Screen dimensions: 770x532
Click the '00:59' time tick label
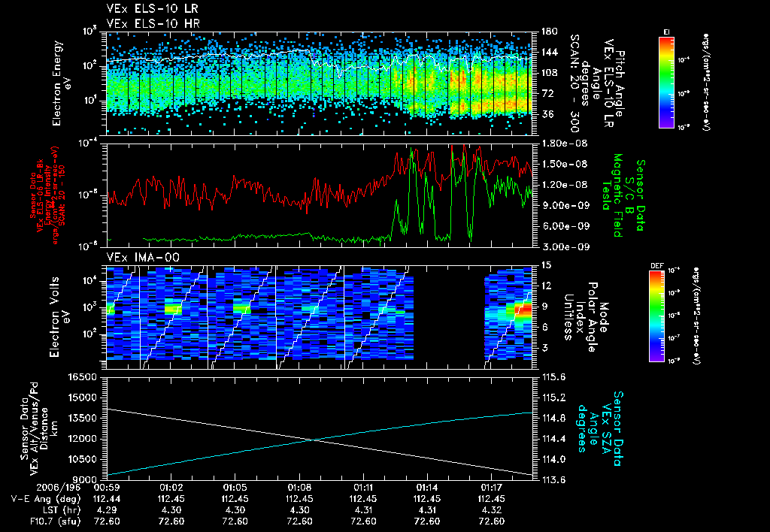(x=106, y=488)
